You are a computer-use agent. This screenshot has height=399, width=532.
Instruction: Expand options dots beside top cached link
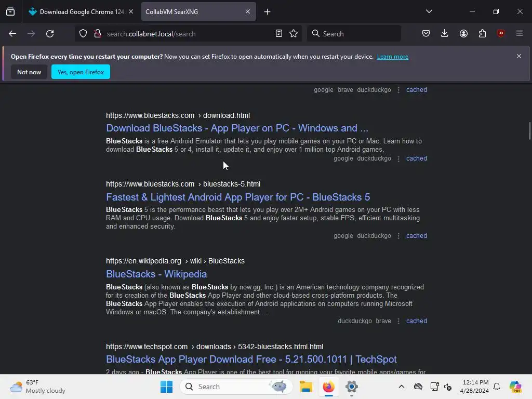click(398, 90)
